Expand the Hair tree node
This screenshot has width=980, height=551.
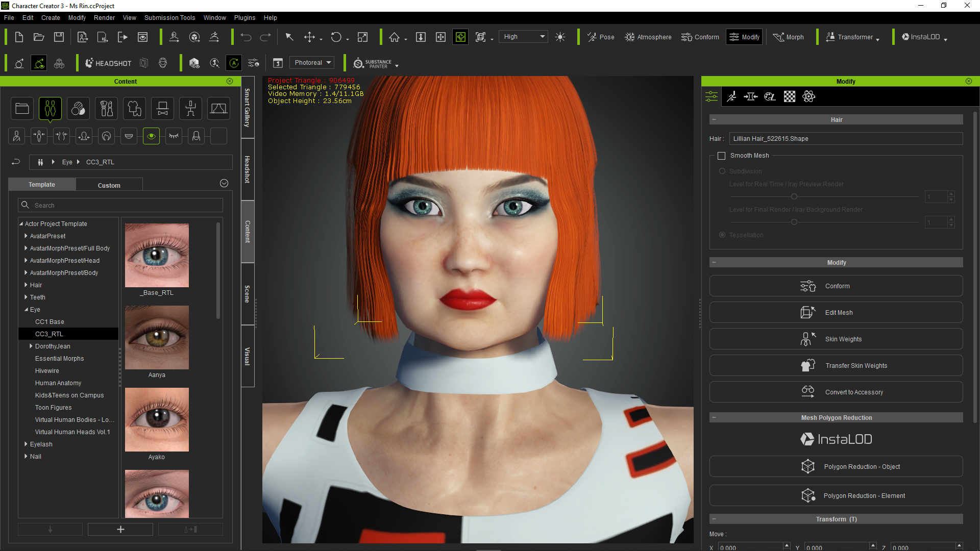click(26, 285)
